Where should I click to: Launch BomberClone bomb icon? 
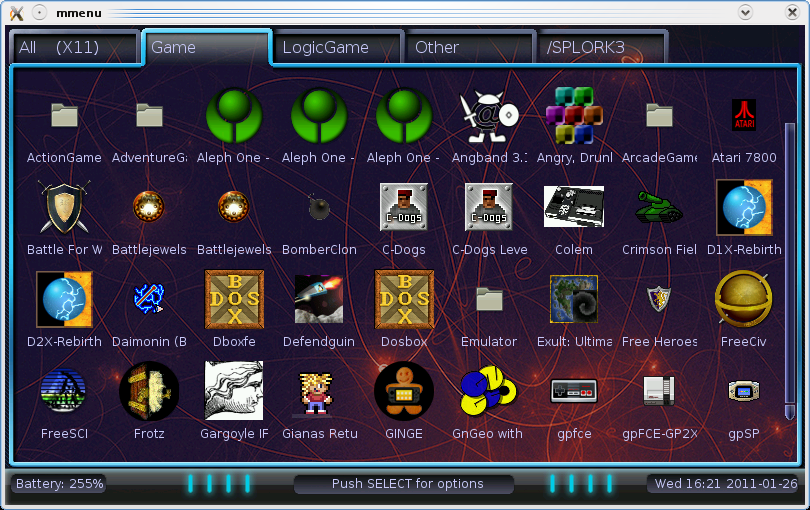[319, 208]
